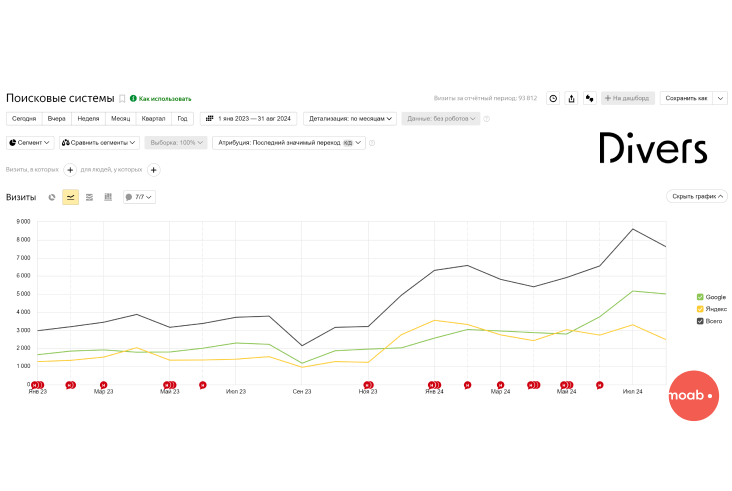Click the Июл 24 axis label
The height and width of the screenshot is (491, 732).
click(x=633, y=392)
